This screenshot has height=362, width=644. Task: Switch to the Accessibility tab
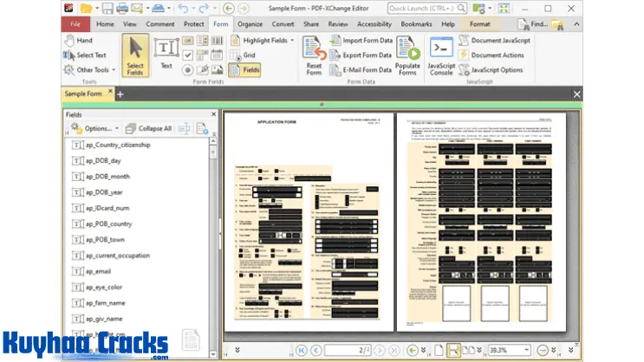click(x=374, y=24)
